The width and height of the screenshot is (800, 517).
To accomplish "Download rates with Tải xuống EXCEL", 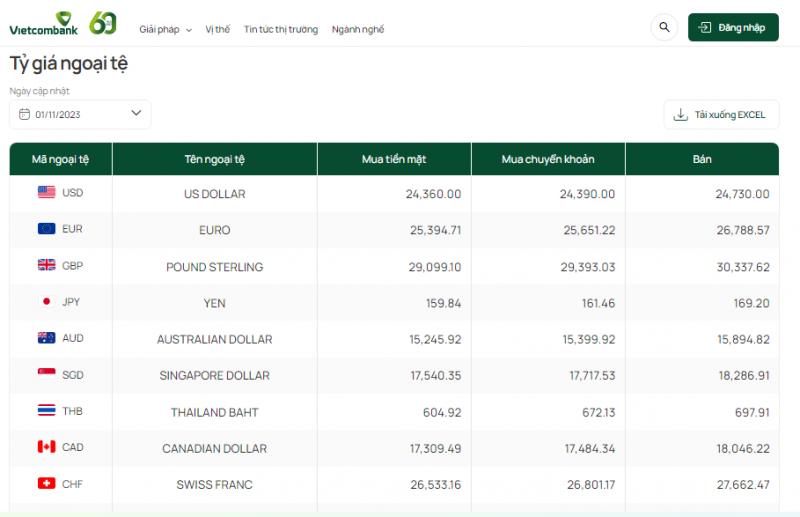I will tap(721, 115).
